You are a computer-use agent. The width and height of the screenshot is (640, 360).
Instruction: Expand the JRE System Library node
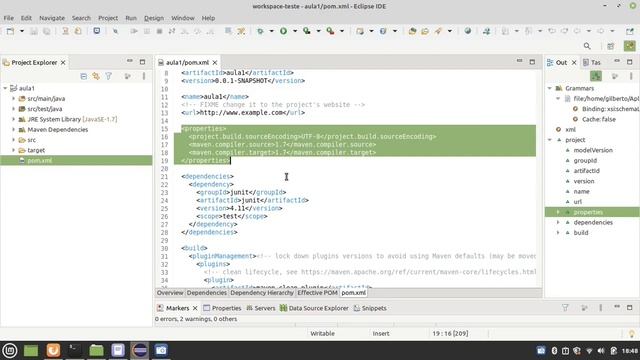tap(13, 119)
